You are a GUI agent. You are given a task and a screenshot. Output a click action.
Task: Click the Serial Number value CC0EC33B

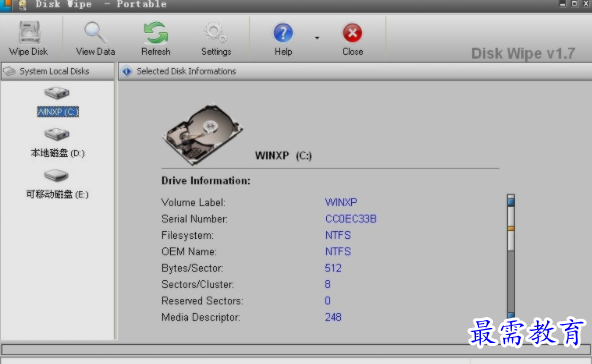[351, 219]
